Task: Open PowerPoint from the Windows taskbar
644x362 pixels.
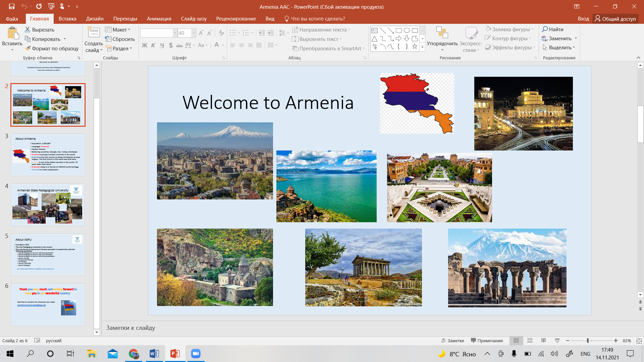Action: click(x=175, y=354)
